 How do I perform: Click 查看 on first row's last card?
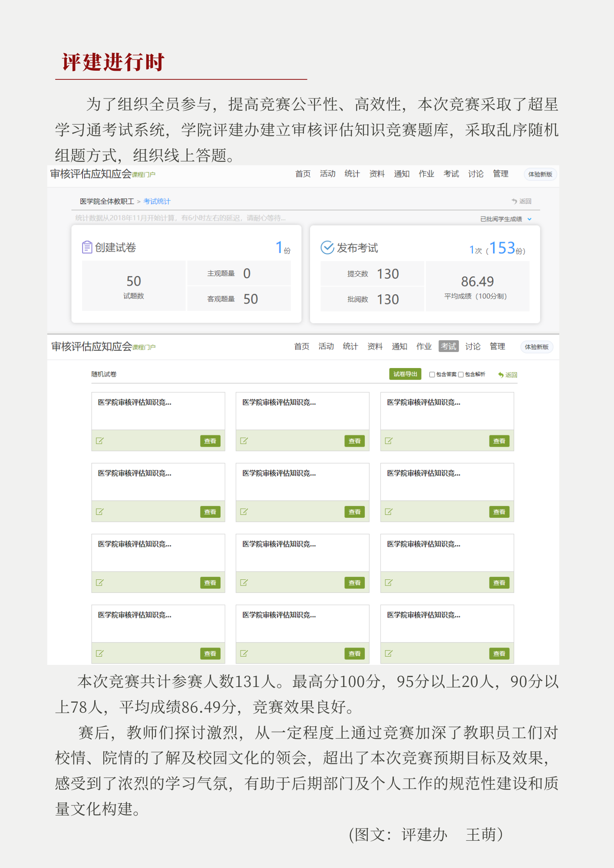(499, 441)
